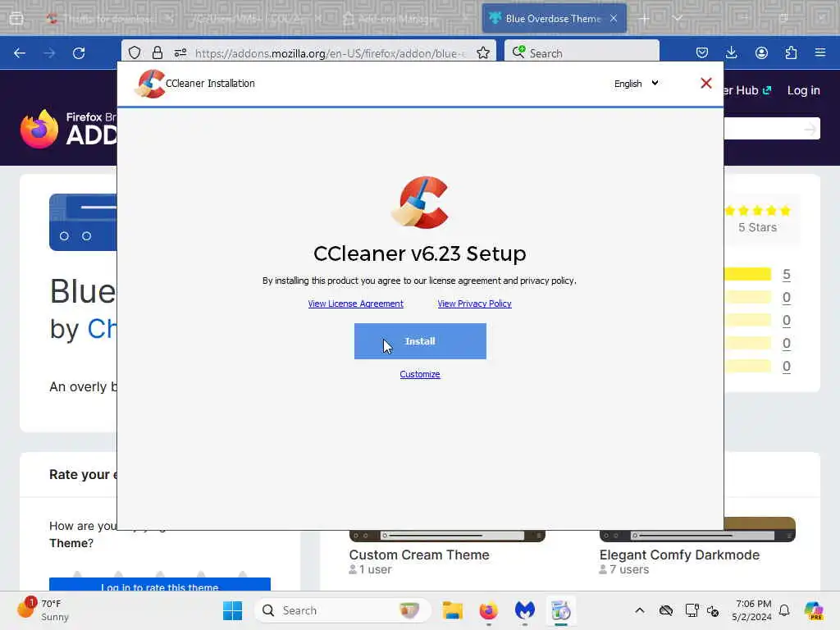Open View License Agreement link
This screenshot has height=630, width=840.
pos(356,304)
